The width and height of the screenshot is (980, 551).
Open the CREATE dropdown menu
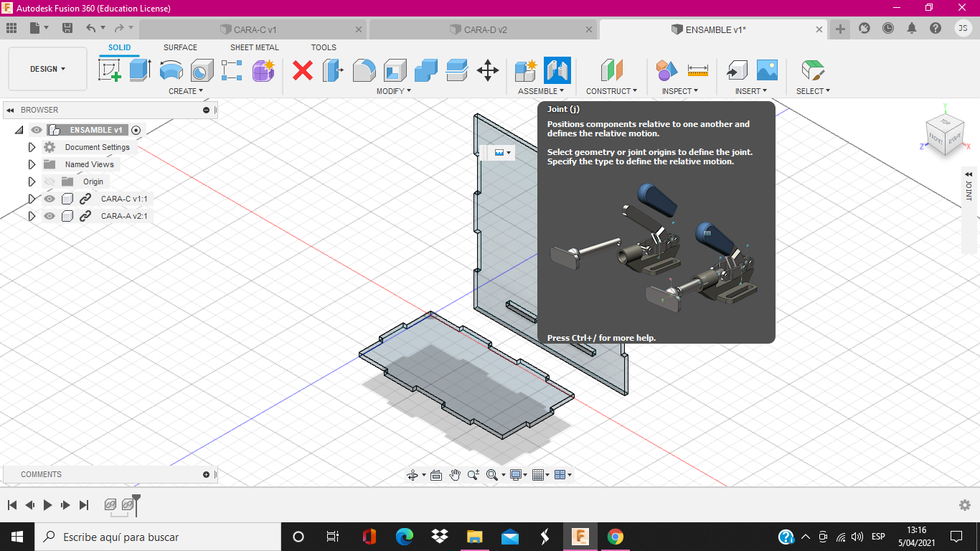(x=186, y=91)
